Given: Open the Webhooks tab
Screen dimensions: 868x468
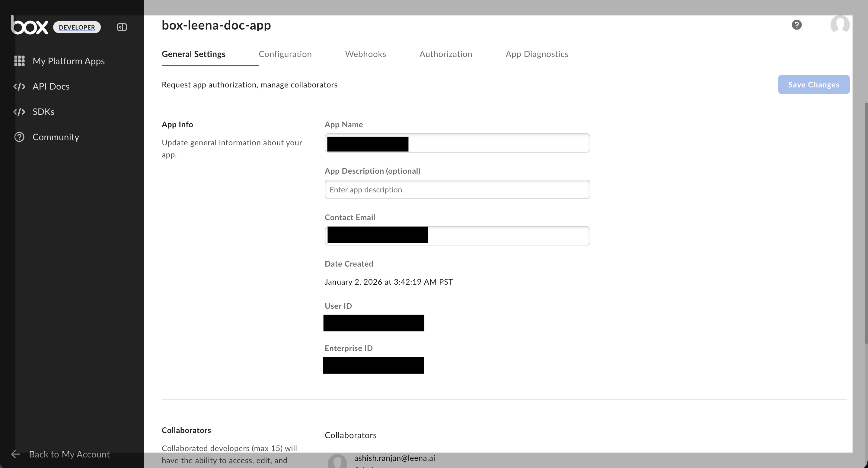Looking at the screenshot, I should pos(365,54).
